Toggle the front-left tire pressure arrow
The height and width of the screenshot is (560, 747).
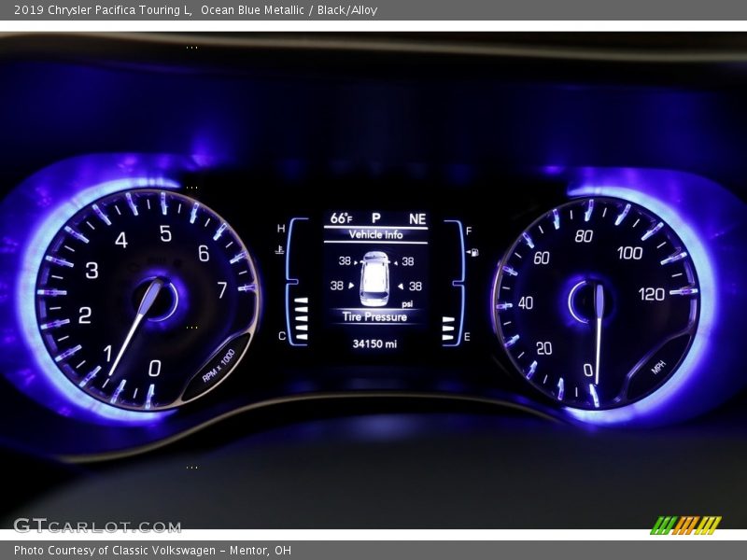(x=354, y=260)
